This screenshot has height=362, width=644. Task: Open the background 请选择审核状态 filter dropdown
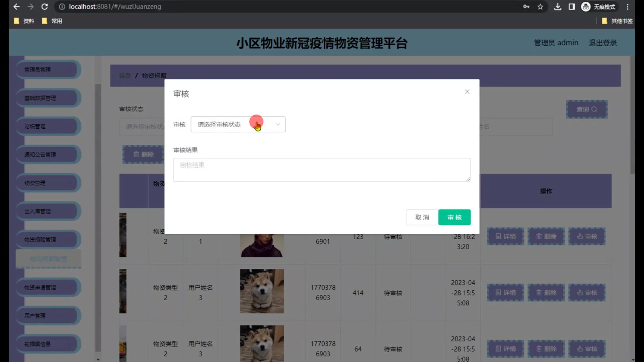coord(142,126)
